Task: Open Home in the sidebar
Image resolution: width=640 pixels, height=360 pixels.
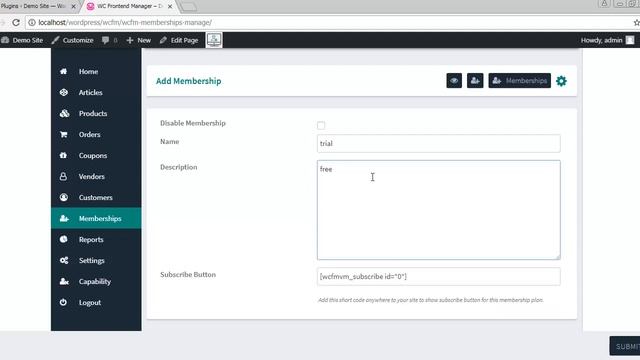Action: point(96,71)
